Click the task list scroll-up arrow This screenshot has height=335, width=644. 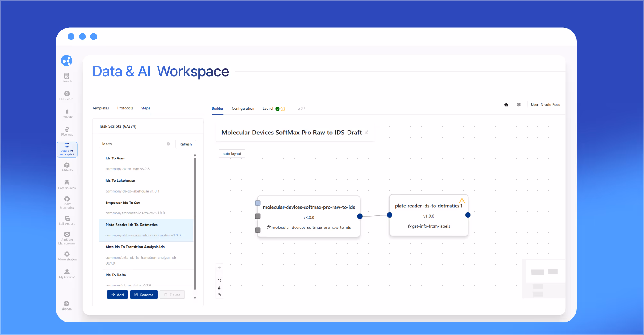[195, 155]
